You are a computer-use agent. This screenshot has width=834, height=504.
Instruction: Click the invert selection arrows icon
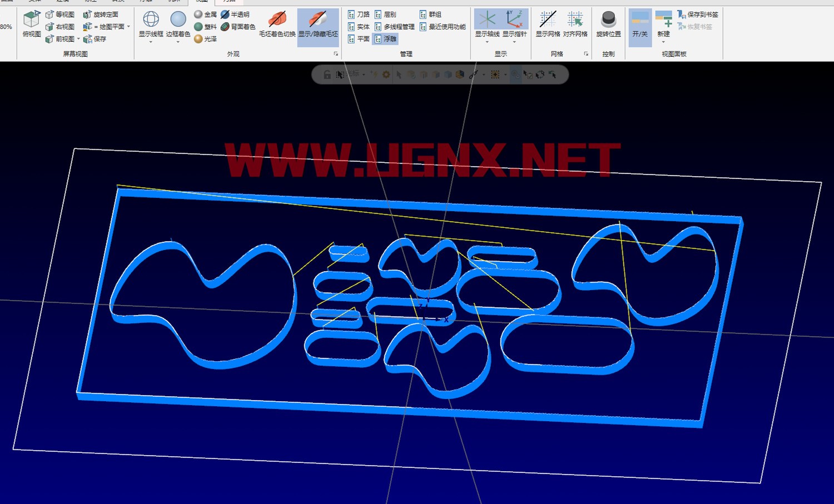click(540, 74)
